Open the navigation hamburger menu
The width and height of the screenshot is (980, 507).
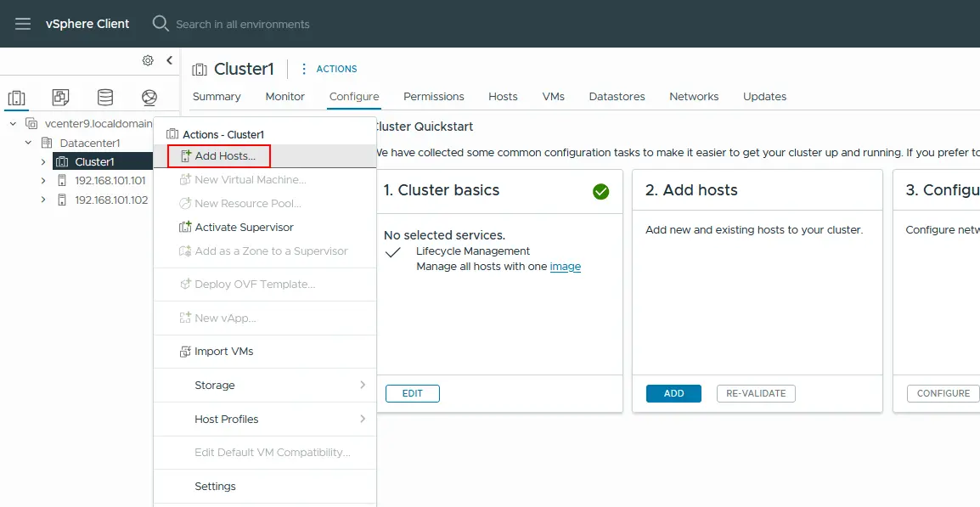(x=21, y=24)
